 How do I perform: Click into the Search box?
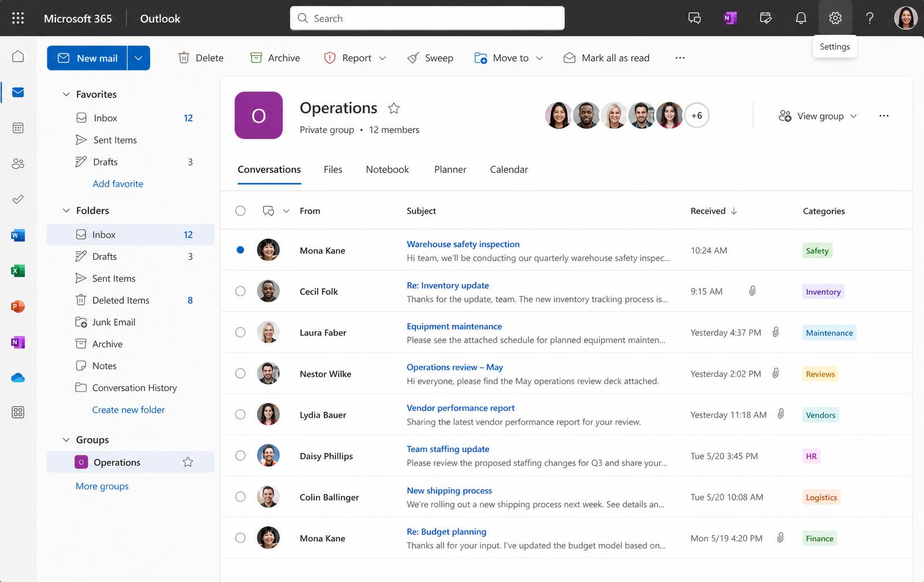[427, 18]
